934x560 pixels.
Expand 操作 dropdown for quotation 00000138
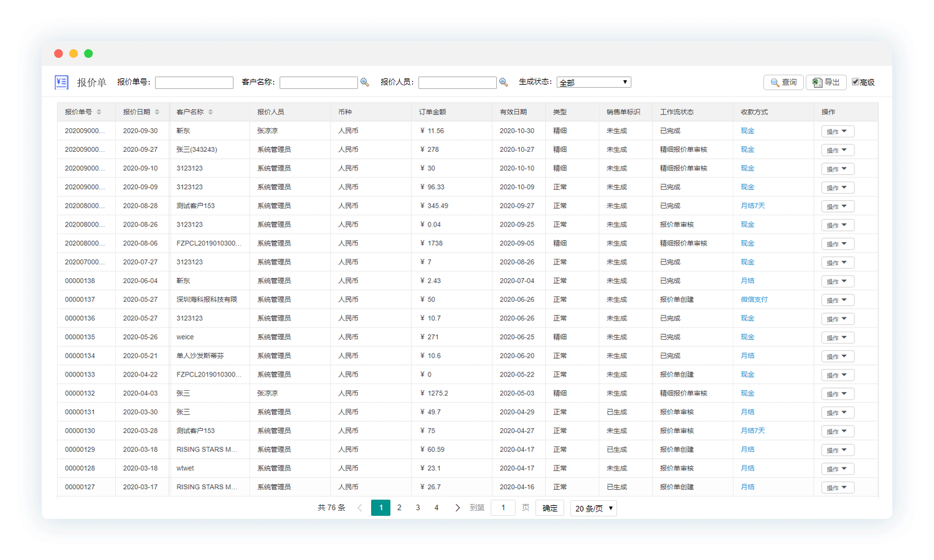pos(837,281)
